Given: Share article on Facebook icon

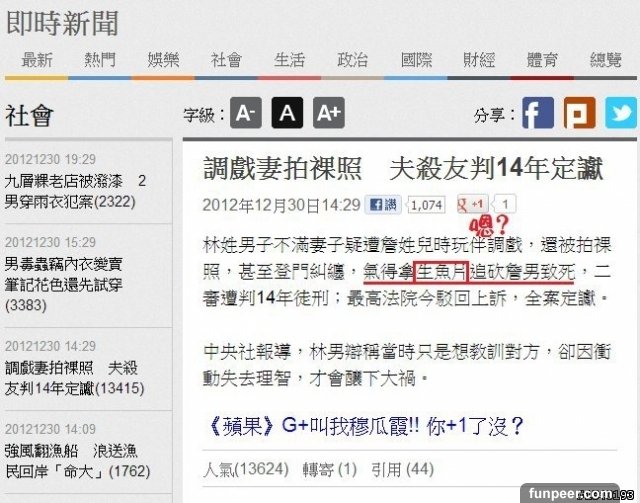Looking at the screenshot, I should tap(538, 113).
